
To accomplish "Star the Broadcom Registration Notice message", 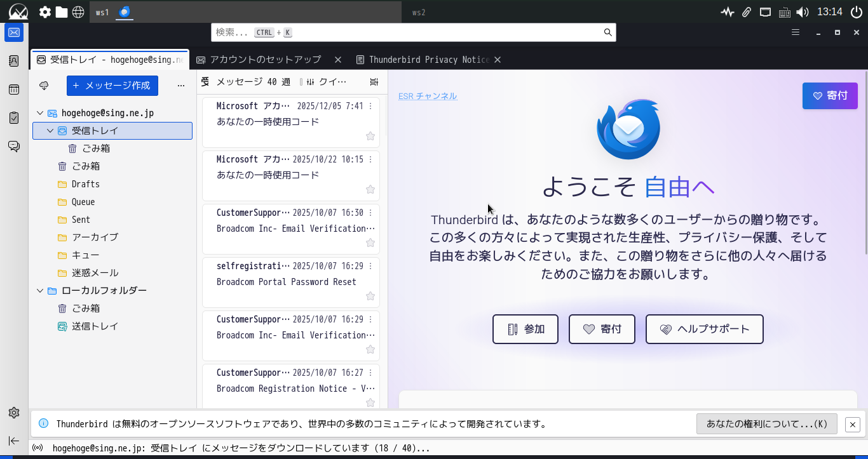I will [x=370, y=402].
